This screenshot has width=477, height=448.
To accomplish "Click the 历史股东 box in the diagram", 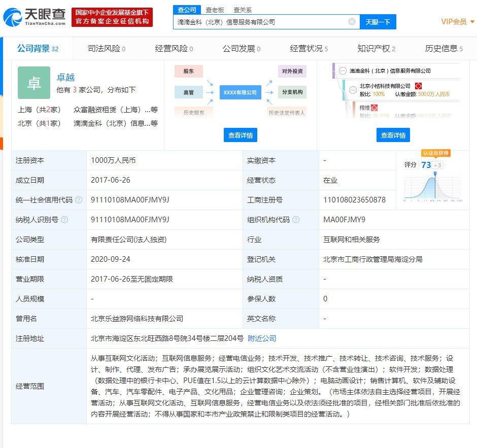I will tap(194, 113).
